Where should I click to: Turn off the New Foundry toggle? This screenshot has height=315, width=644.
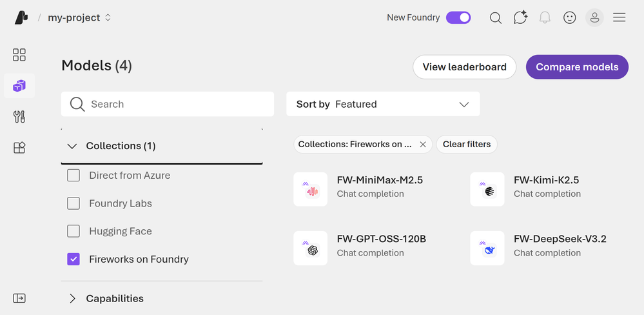click(458, 18)
